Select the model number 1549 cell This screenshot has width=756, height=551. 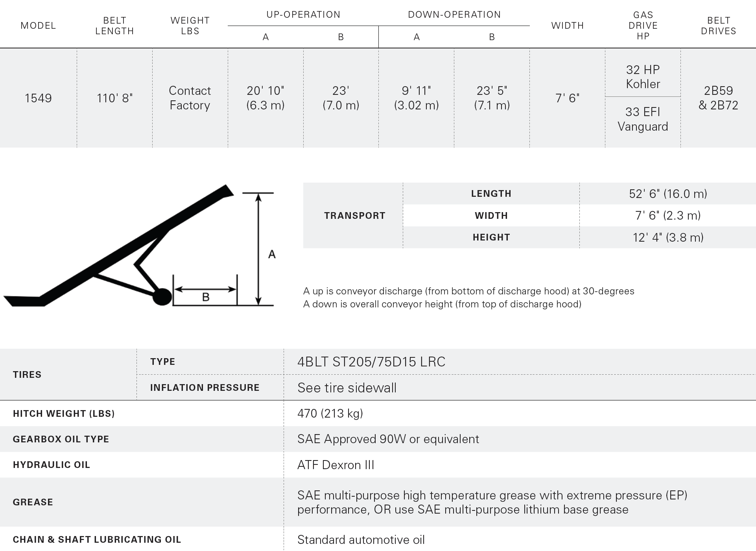click(x=38, y=98)
